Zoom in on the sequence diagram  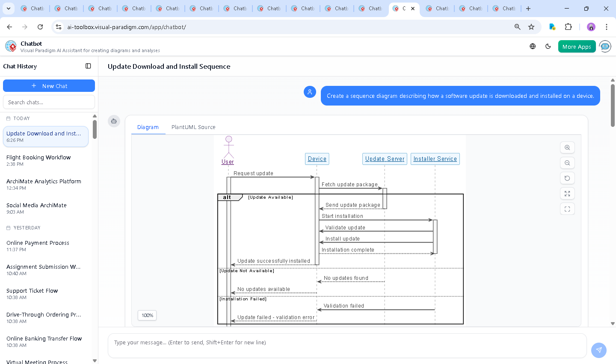(567, 147)
